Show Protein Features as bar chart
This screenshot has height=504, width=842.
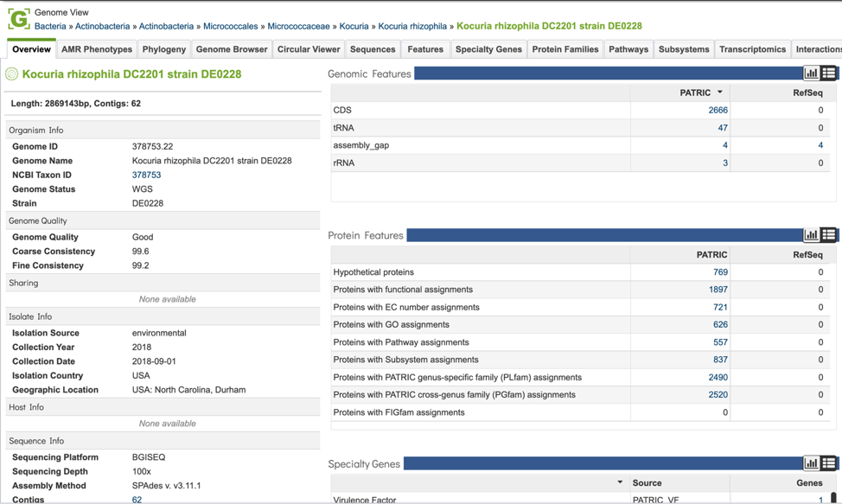(811, 234)
